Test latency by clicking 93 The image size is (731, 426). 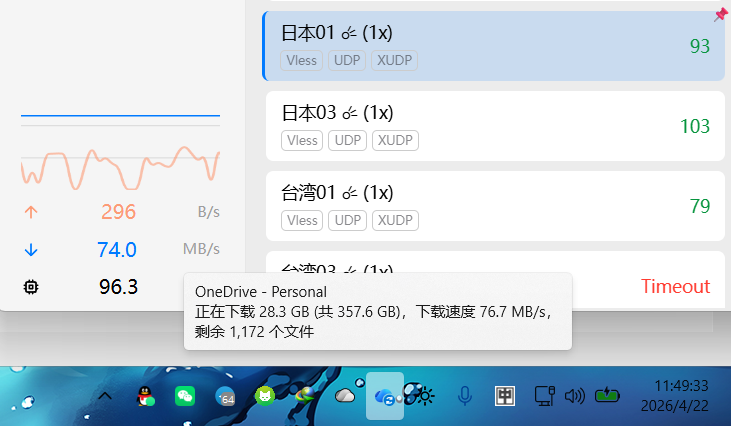tap(700, 46)
